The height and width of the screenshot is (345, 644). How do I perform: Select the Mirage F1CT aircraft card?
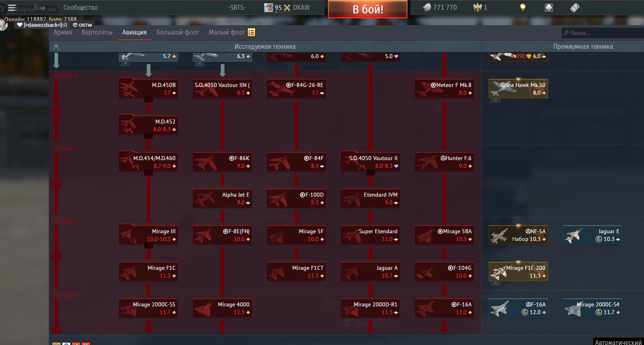(296, 271)
